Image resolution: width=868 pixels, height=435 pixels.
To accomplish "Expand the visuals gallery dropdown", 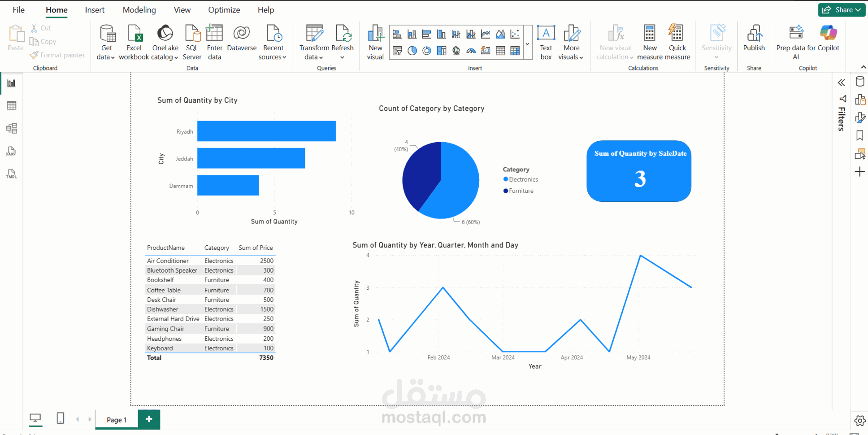I will pos(528,43).
